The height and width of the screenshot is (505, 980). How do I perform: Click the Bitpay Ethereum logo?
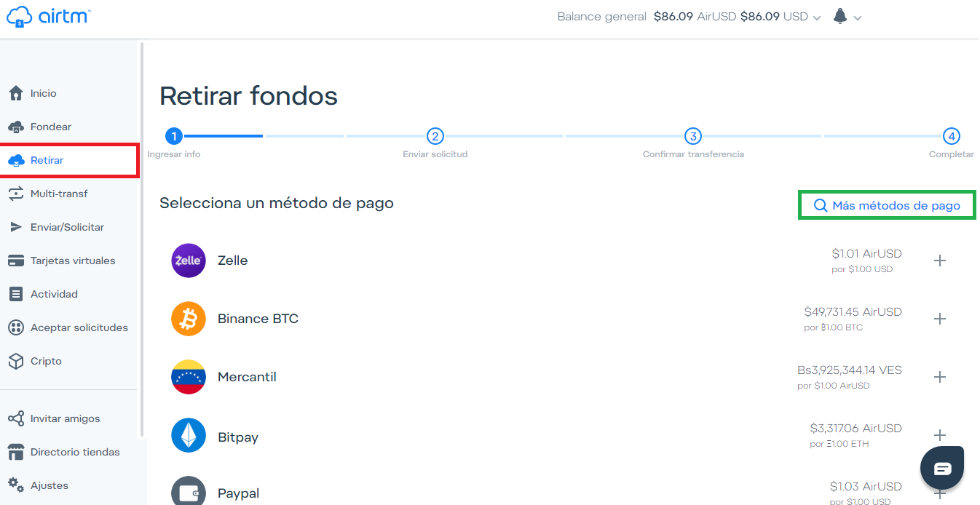(x=189, y=435)
